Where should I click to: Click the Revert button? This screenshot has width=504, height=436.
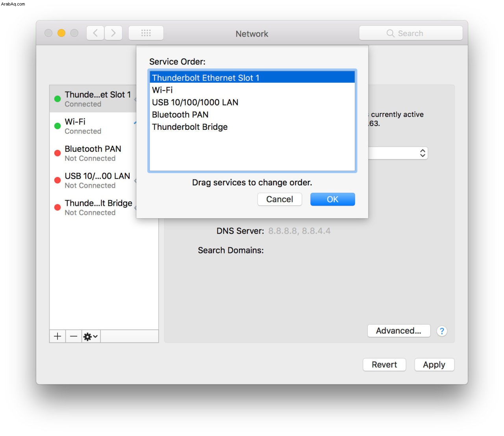[x=384, y=364]
